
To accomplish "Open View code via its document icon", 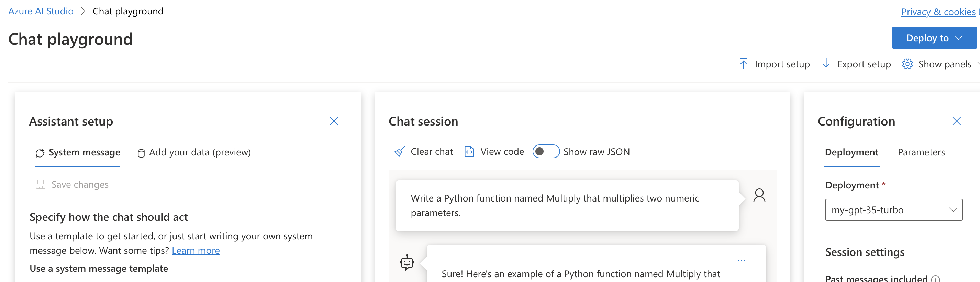I will pyautogui.click(x=469, y=152).
